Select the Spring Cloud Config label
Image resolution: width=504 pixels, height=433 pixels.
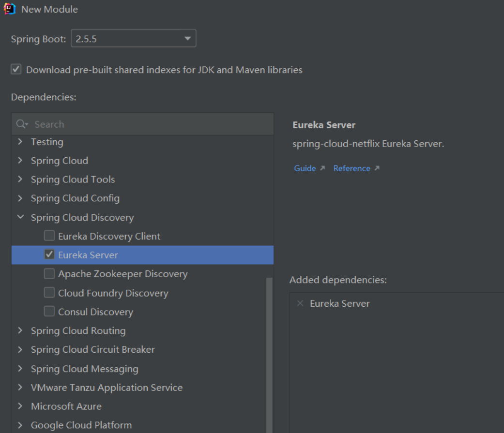click(75, 198)
